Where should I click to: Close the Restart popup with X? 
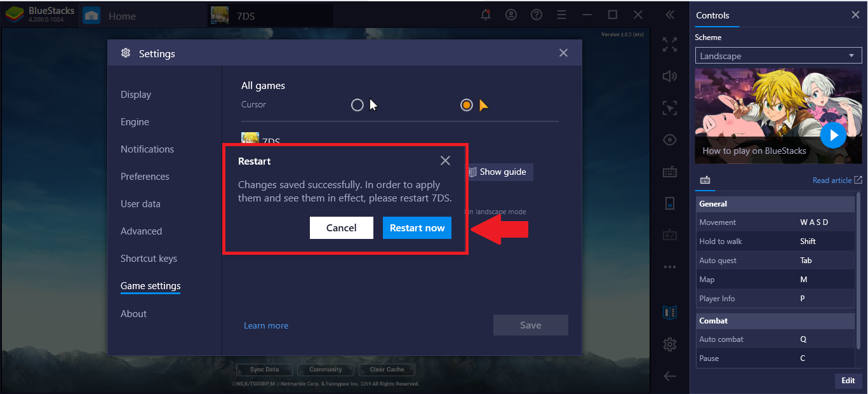[x=445, y=161]
